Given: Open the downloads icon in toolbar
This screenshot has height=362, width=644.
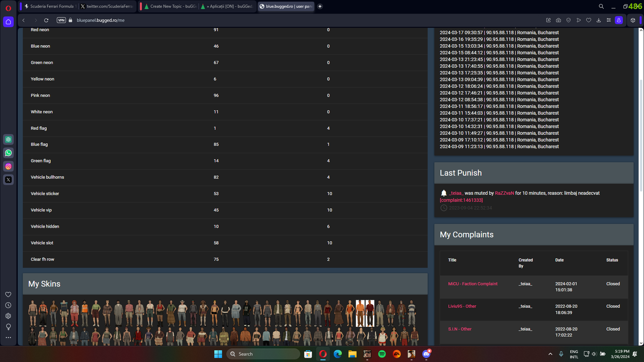Looking at the screenshot, I should [599, 20].
